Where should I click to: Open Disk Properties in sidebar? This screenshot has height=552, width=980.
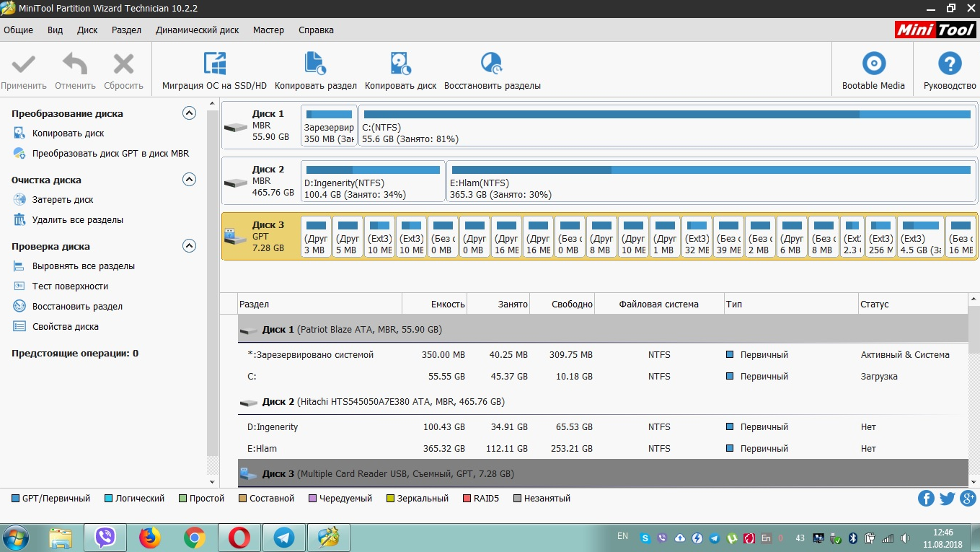(x=66, y=327)
